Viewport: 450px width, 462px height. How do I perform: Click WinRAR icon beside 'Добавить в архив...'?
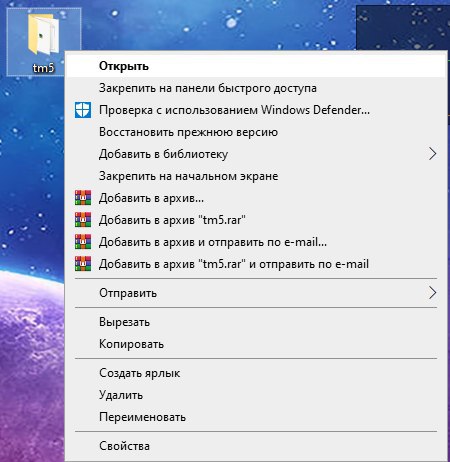pos(83,198)
